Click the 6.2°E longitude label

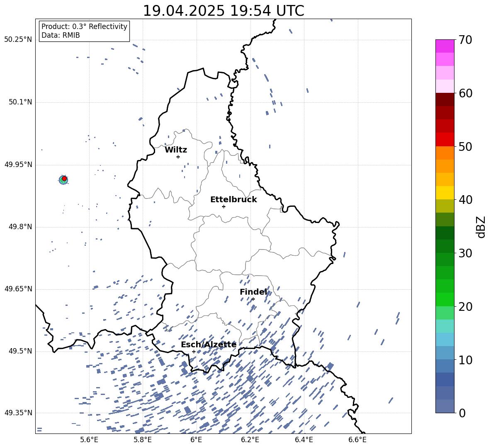[x=250, y=440]
